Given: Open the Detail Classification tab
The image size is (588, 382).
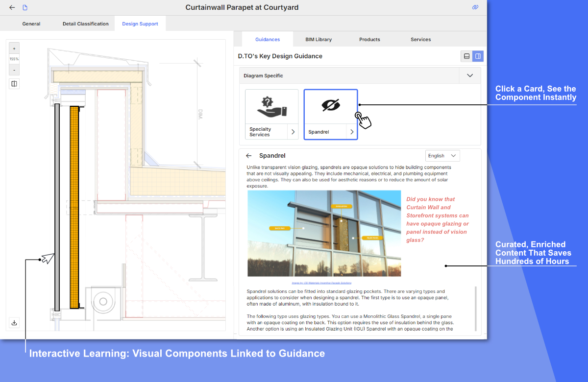Looking at the screenshot, I should tap(85, 24).
